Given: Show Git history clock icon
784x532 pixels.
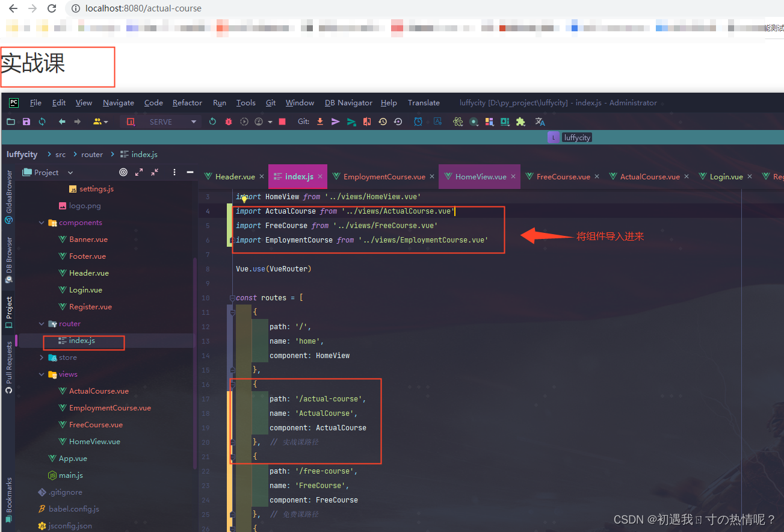Looking at the screenshot, I should tap(383, 122).
